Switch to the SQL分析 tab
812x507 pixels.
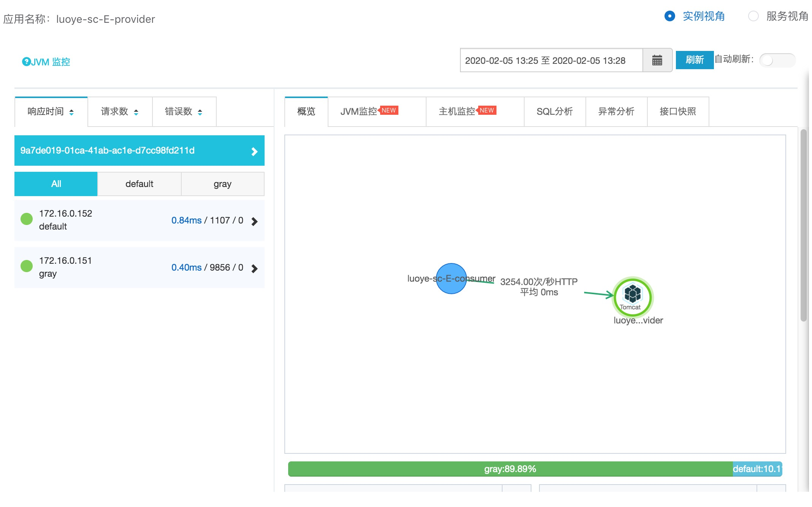[x=554, y=111]
